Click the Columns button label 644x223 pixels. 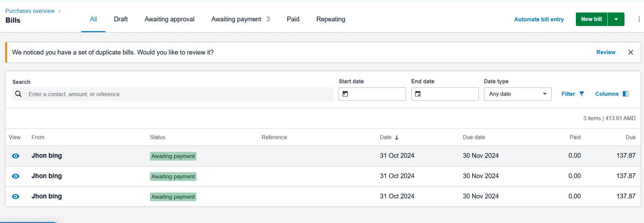coord(607,94)
